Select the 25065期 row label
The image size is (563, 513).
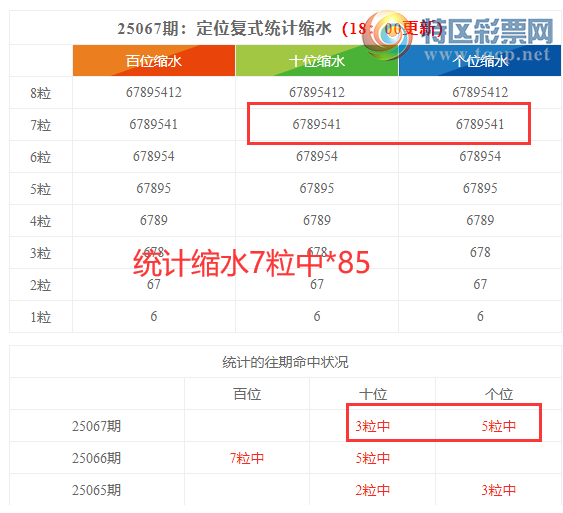click(97, 490)
